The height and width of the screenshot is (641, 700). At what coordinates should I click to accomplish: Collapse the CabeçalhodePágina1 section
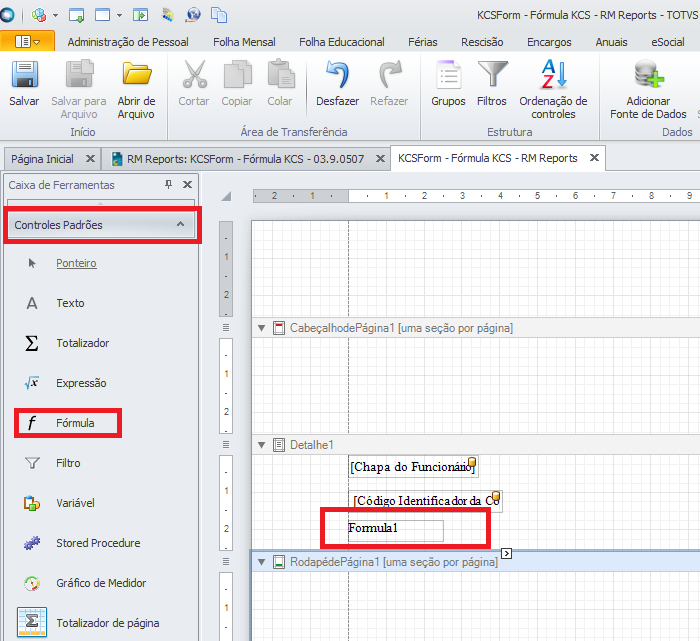pos(262,328)
